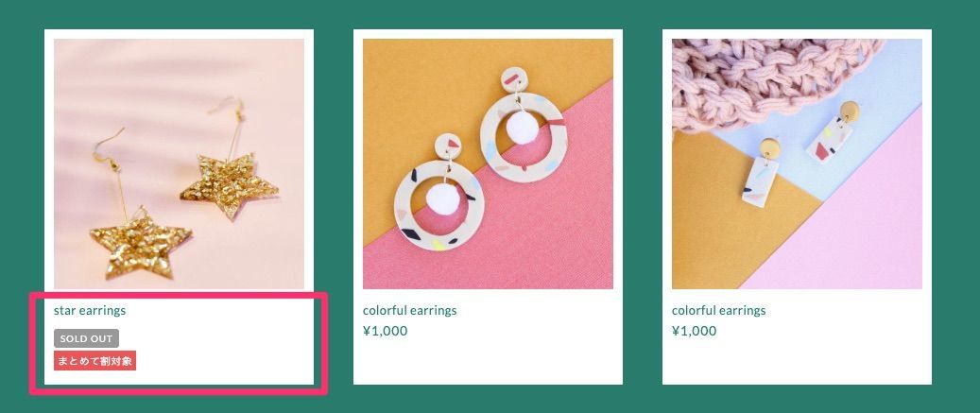Click the right card's ¥1,000 price
The width and height of the screenshot is (980, 413).
tap(695, 331)
